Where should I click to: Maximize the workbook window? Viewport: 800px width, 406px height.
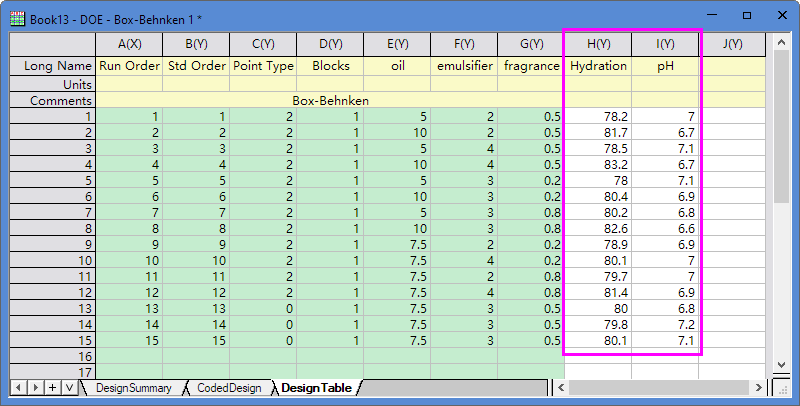[747, 16]
